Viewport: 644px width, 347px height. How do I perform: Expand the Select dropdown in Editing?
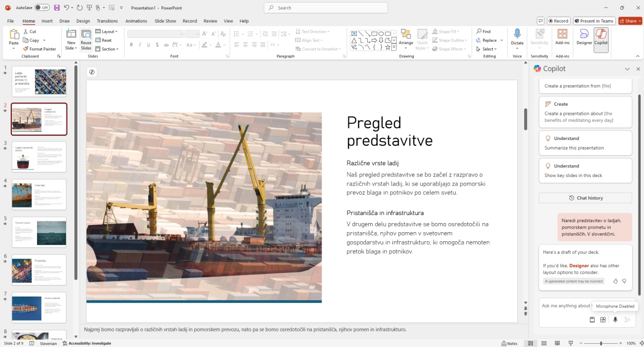(486, 49)
